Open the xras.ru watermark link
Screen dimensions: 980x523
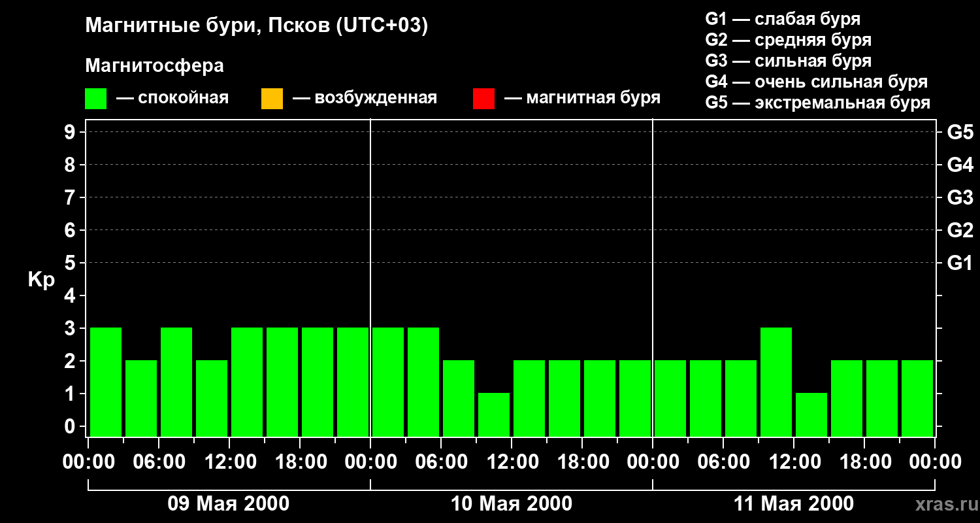[943, 504]
